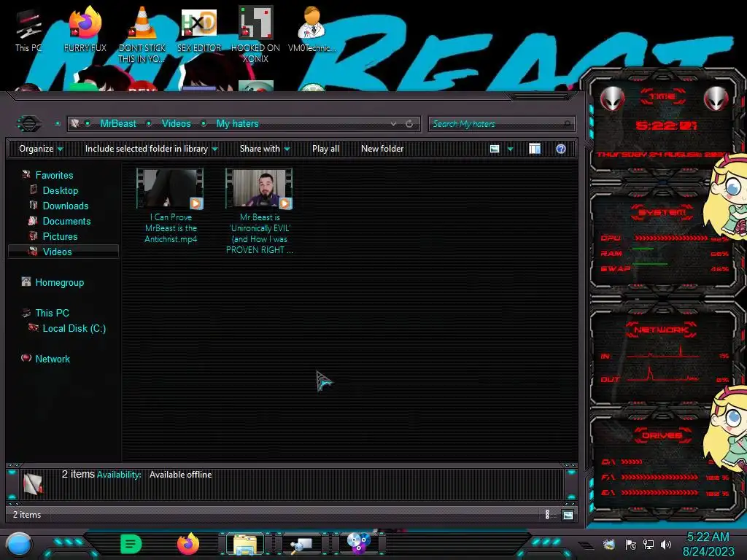
Task: Click 'Available offline' in the details pane
Action: (x=181, y=475)
